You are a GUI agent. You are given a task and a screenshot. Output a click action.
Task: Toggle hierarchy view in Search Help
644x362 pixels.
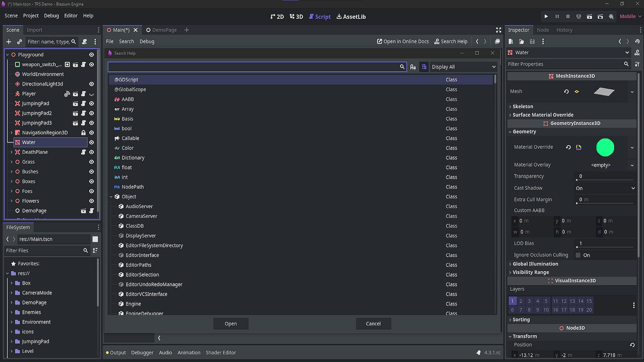click(424, 67)
